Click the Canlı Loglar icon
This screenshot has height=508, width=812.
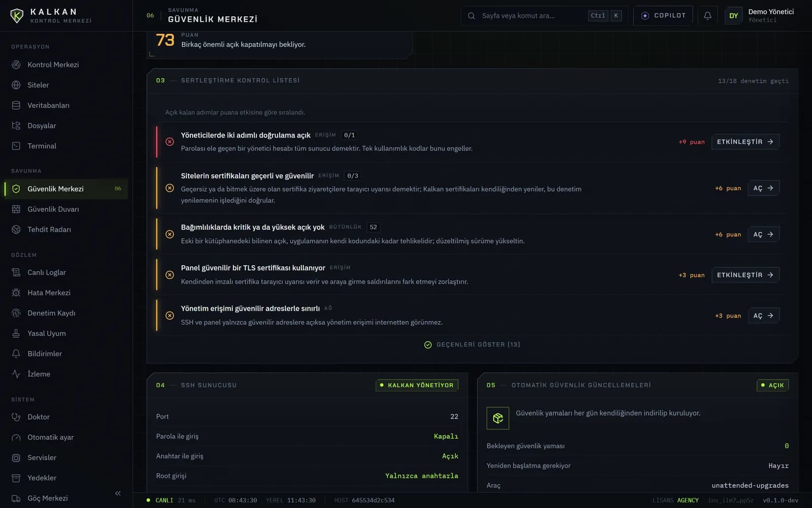point(16,272)
